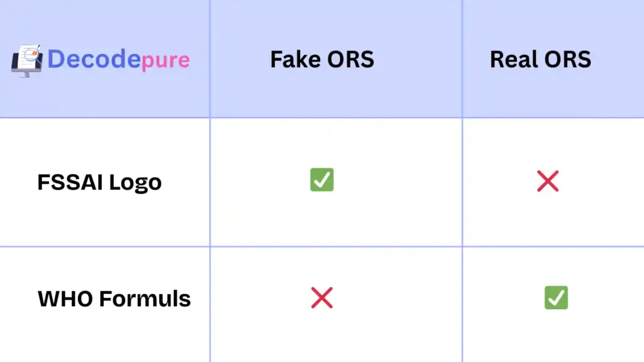Select the word "Fake" in column header
Image resolution: width=644 pixels, height=362 pixels.
point(294,59)
